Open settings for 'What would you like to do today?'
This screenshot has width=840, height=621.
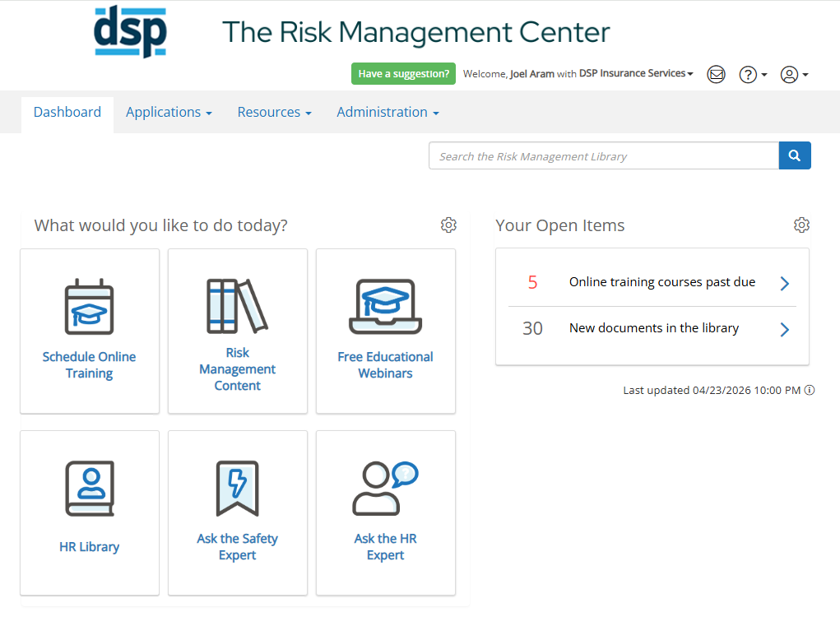[x=448, y=225]
